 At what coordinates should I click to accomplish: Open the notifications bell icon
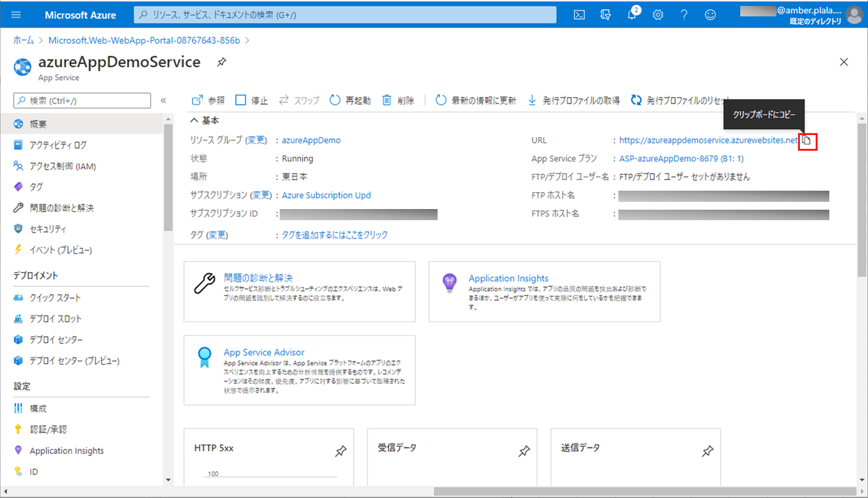click(x=632, y=15)
